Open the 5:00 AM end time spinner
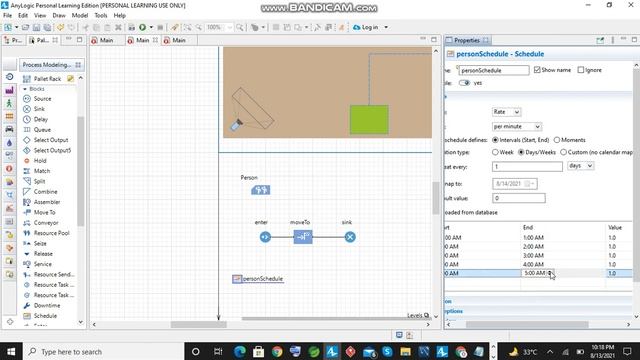Viewport: 640px width, 360px height. [550, 273]
